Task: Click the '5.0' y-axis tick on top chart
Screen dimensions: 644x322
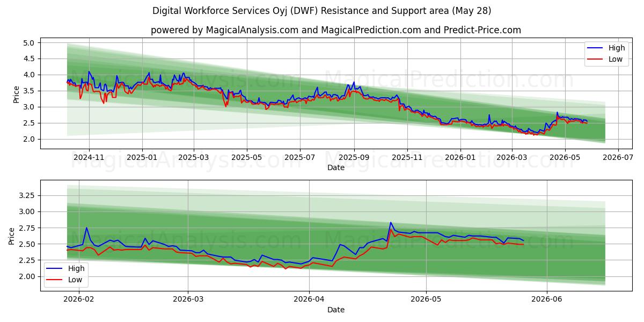Action: (29, 42)
